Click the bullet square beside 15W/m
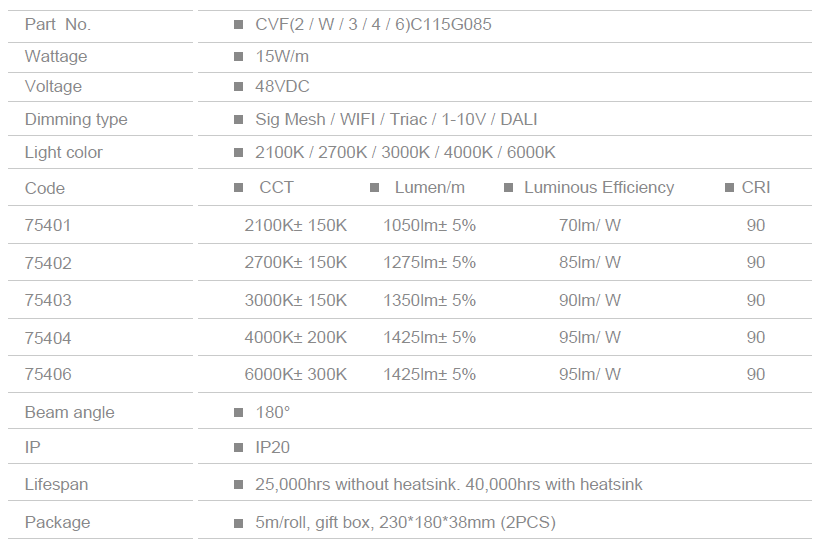 click(x=238, y=56)
